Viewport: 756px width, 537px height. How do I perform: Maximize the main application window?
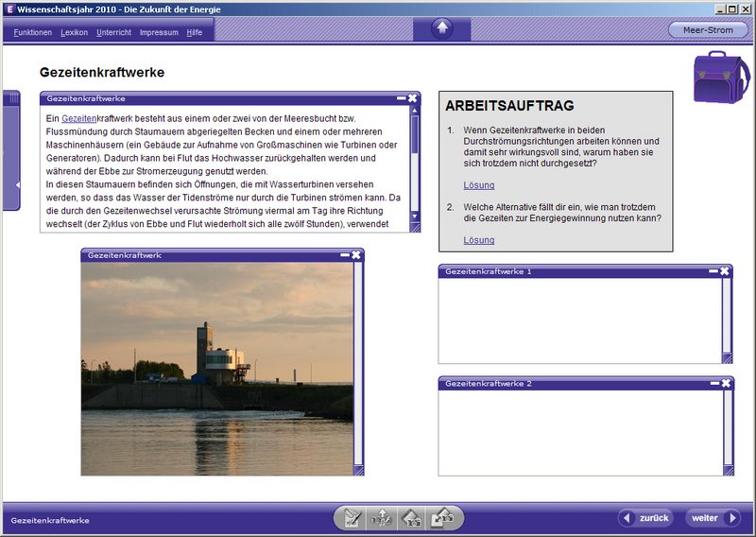pos(731,9)
